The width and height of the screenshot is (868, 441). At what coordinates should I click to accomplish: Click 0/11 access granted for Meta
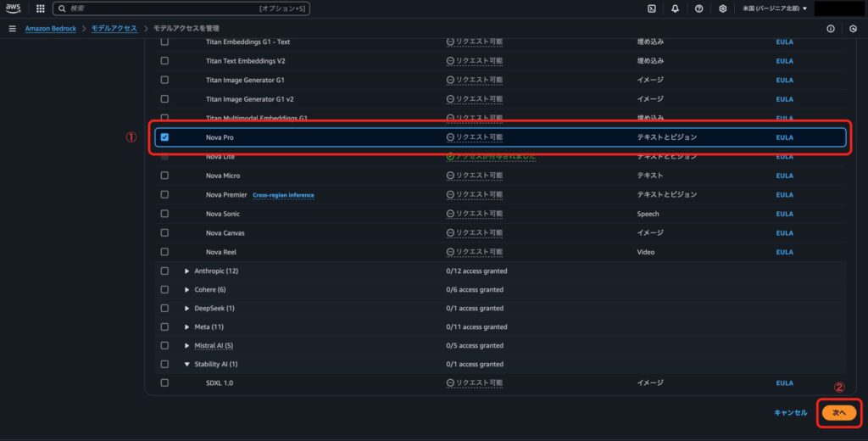(x=476, y=327)
